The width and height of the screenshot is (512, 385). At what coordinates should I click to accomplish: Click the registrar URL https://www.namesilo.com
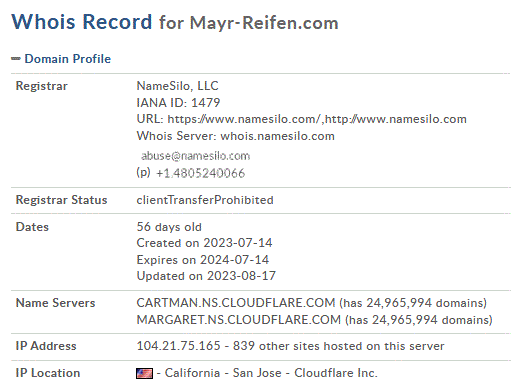pyautogui.click(x=244, y=119)
